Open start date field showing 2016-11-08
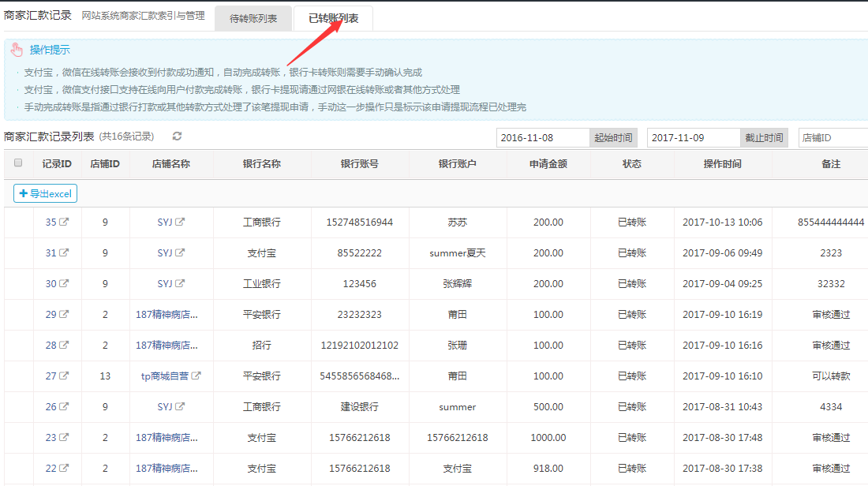Screen dimensions: 868x486 coord(543,138)
